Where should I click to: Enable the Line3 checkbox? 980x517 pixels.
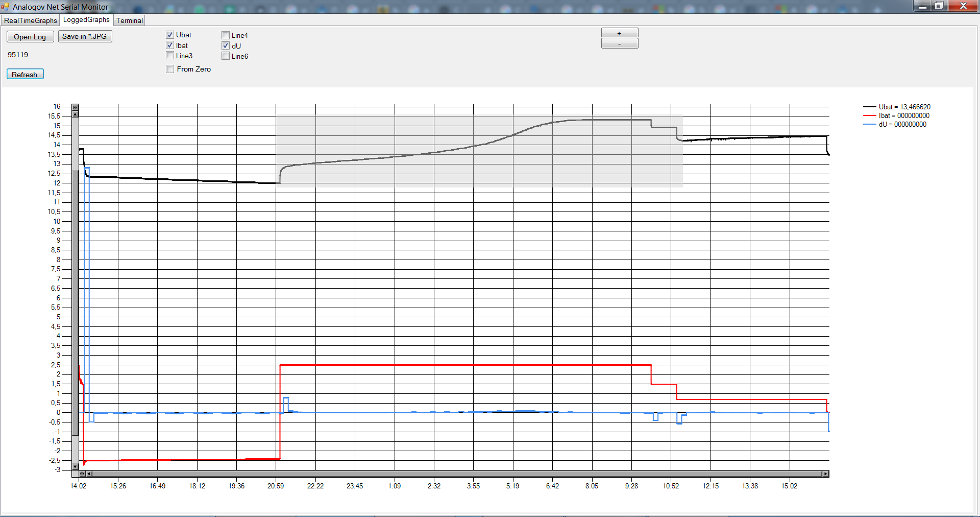(x=170, y=55)
